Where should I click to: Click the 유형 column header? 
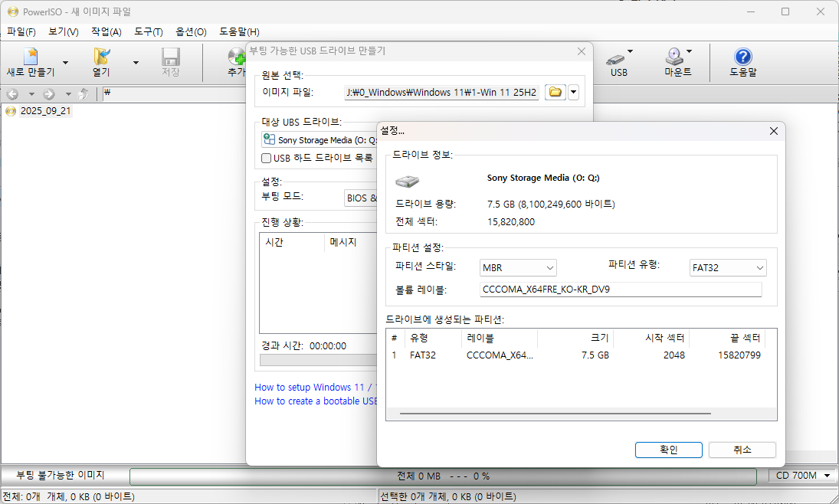[x=434, y=338]
